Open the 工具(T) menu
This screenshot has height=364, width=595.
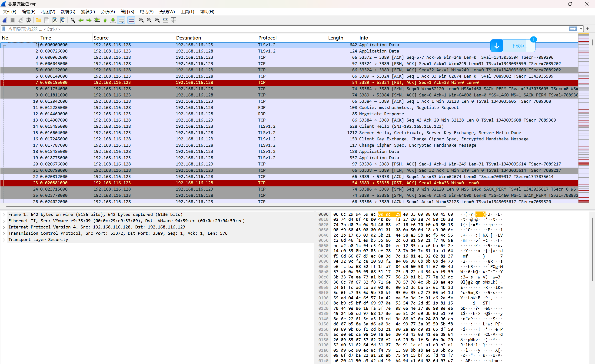point(187,12)
